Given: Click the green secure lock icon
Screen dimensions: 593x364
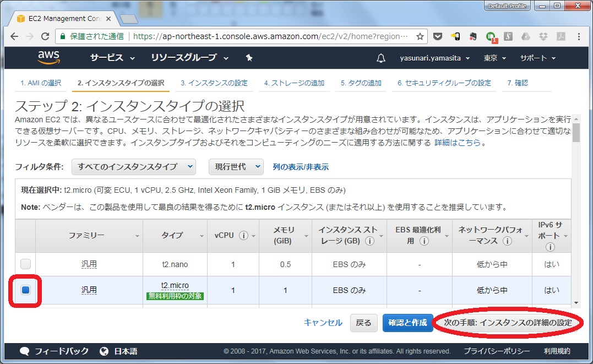Looking at the screenshot, I should [x=63, y=36].
